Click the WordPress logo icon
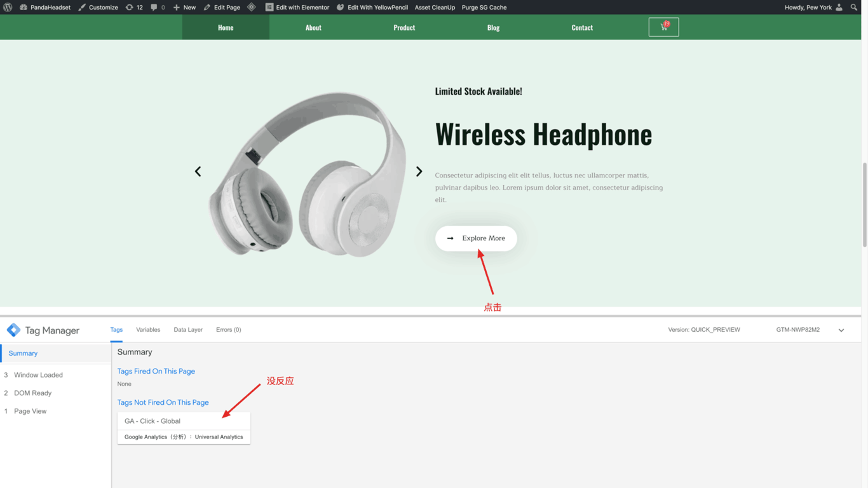The image size is (868, 488). [x=8, y=7]
